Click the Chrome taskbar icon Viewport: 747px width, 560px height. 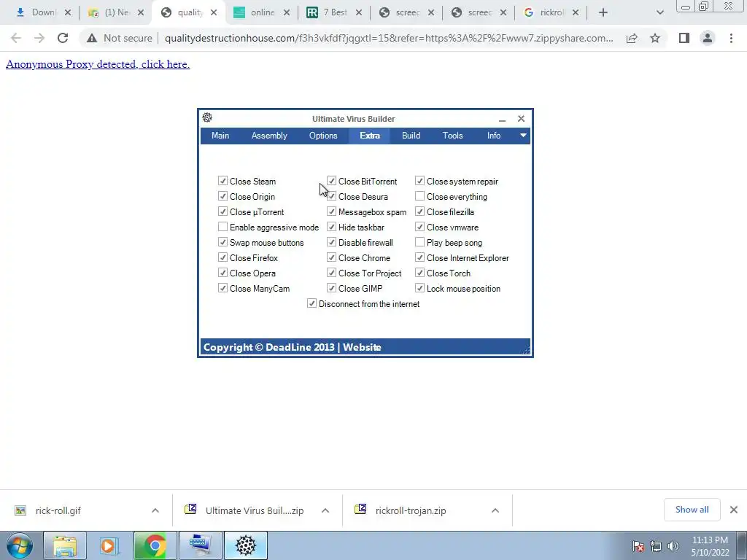(155, 545)
